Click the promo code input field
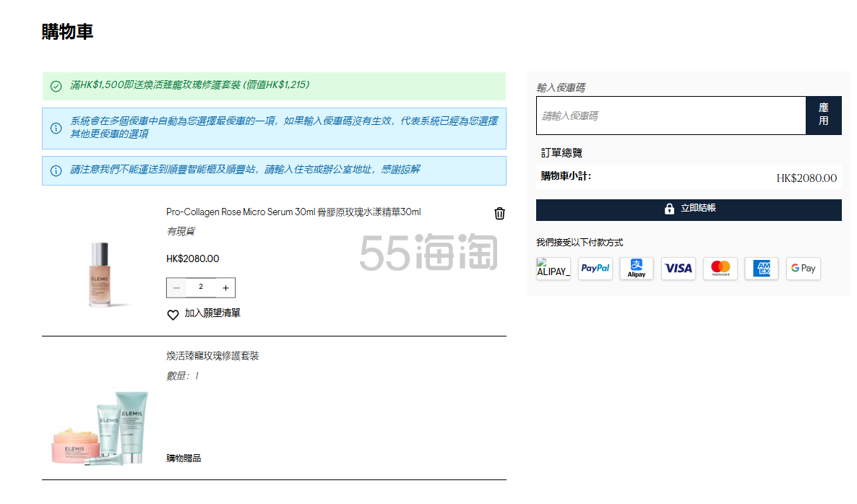This screenshot has width=857, height=504. [671, 116]
